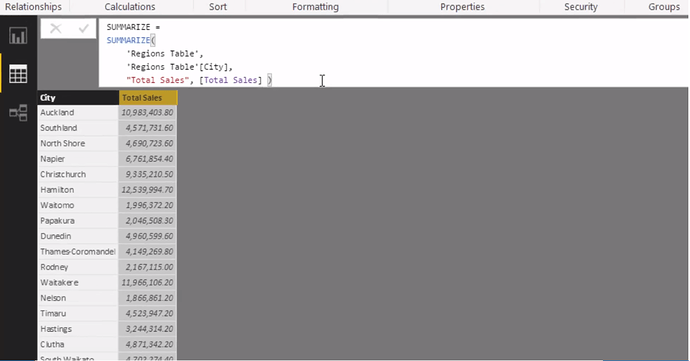Click inside the DAX formula editor

(x=393, y=53)
